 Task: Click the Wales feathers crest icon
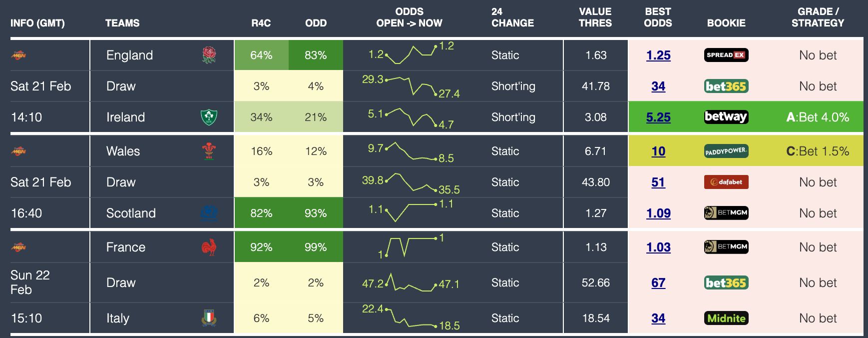(209, 151)
